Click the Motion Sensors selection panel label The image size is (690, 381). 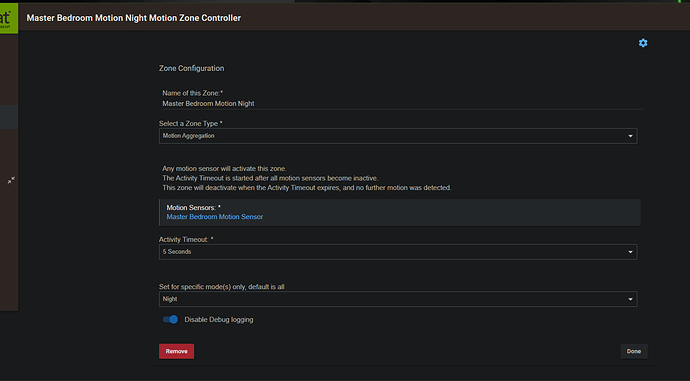194,208
